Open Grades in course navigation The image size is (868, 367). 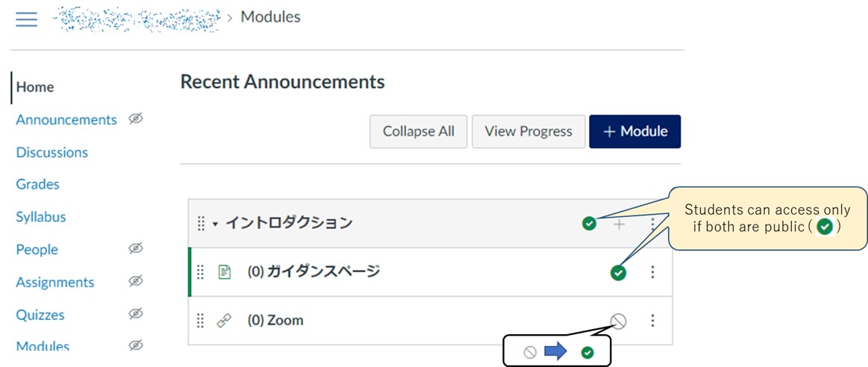(37, 184)
